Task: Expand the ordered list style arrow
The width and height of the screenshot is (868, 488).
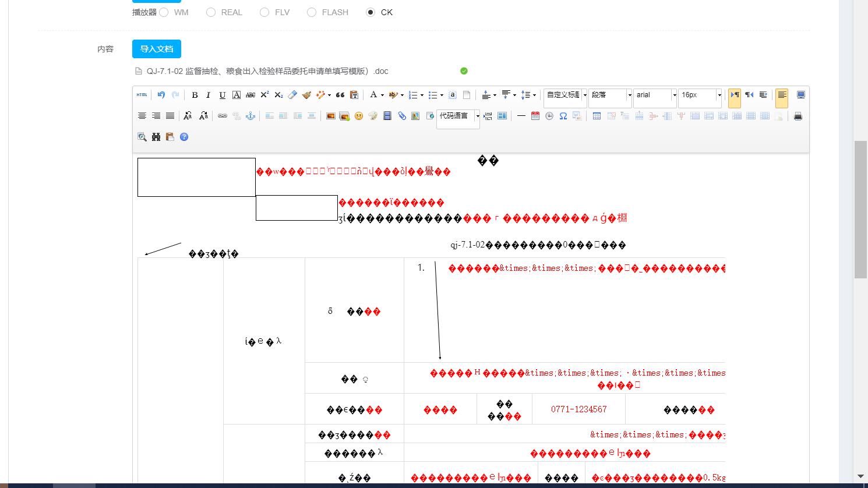Action: (422, 95)
